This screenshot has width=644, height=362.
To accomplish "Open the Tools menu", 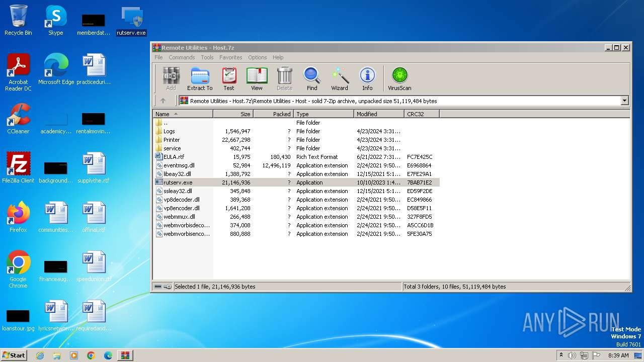I will pos(207,57).
